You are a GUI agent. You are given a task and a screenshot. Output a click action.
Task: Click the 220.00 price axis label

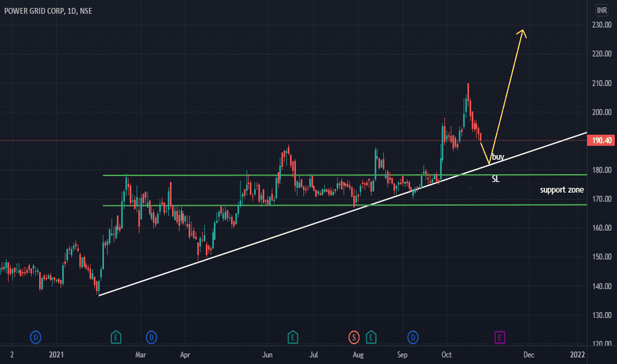(602, 54)
